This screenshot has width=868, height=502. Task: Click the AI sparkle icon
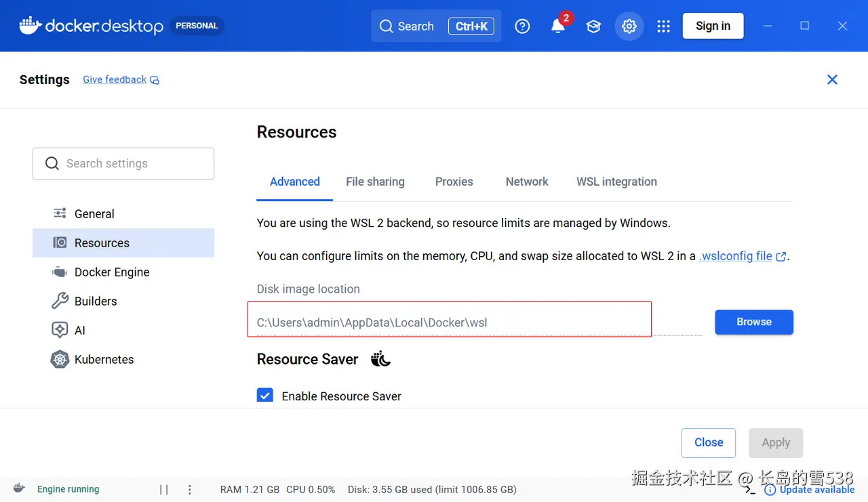tap(60, 330)
